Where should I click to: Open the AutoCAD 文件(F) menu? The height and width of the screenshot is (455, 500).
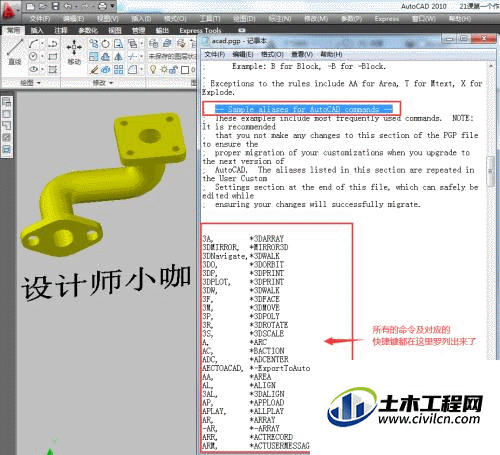pyautogui.click(x=40, y=19)
